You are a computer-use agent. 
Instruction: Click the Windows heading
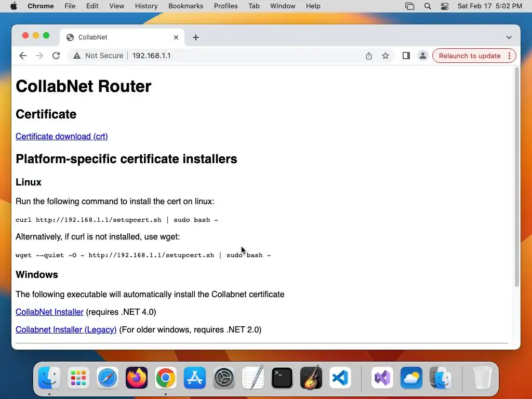pyautogui.click(x=37, y=274)
